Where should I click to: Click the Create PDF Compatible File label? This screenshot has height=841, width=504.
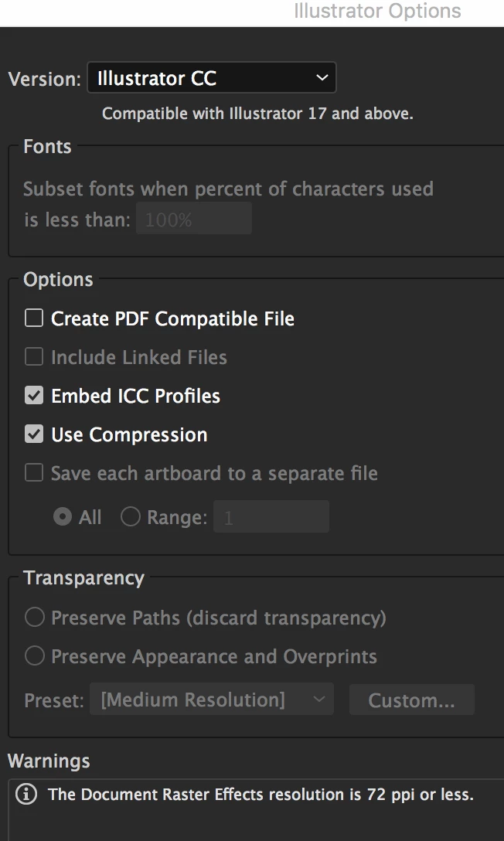(x=172, y=318)
